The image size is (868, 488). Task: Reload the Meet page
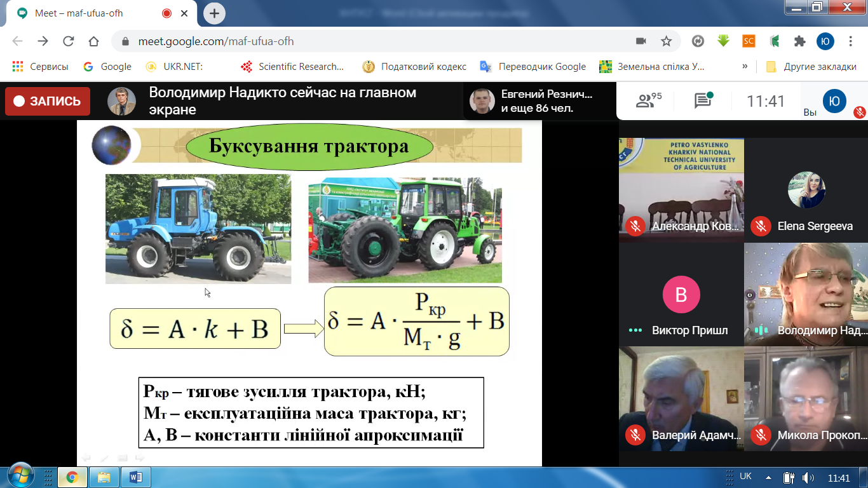coord(68,41)
